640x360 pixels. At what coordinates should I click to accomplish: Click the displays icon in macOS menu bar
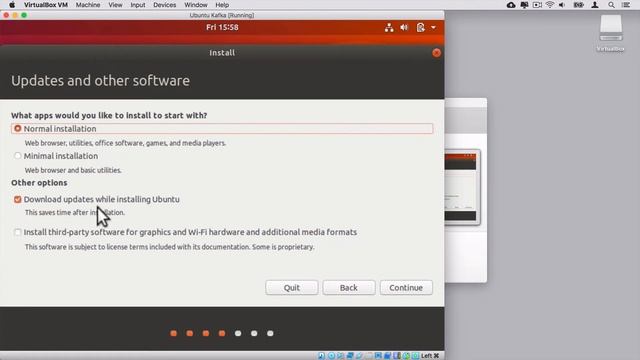point(524,5)
